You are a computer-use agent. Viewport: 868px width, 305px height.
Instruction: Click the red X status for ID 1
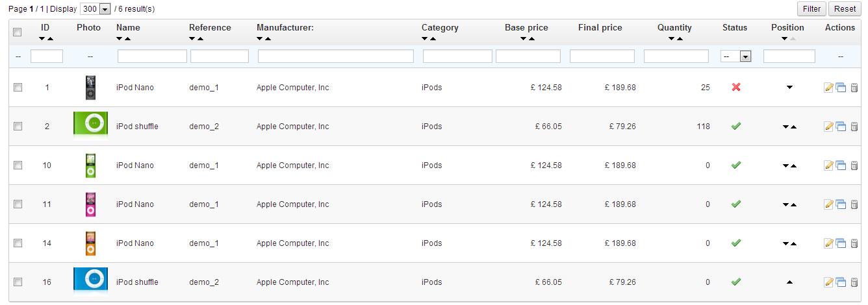(x=736, y=88)
